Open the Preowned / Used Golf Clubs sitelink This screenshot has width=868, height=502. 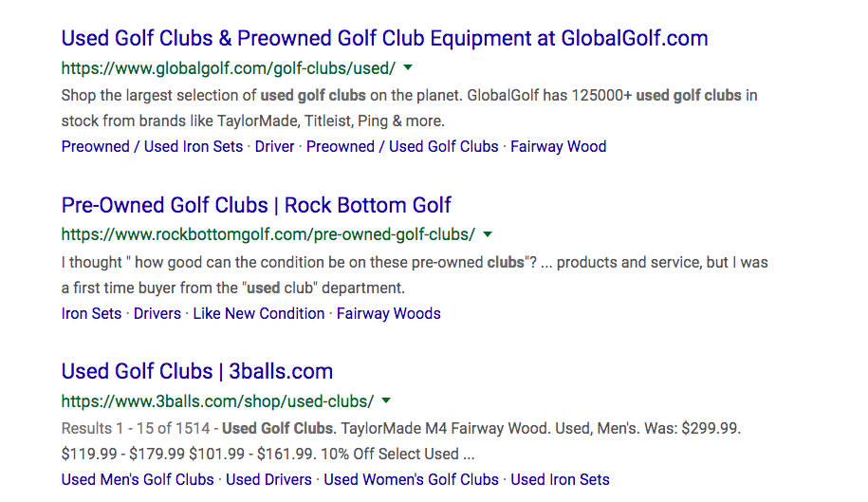pos(402,147)
